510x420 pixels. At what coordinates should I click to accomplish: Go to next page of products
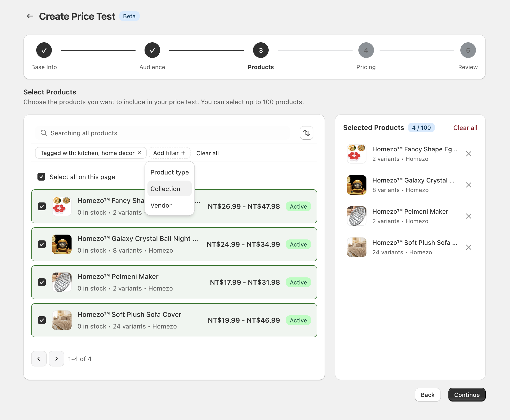(56, 359)
